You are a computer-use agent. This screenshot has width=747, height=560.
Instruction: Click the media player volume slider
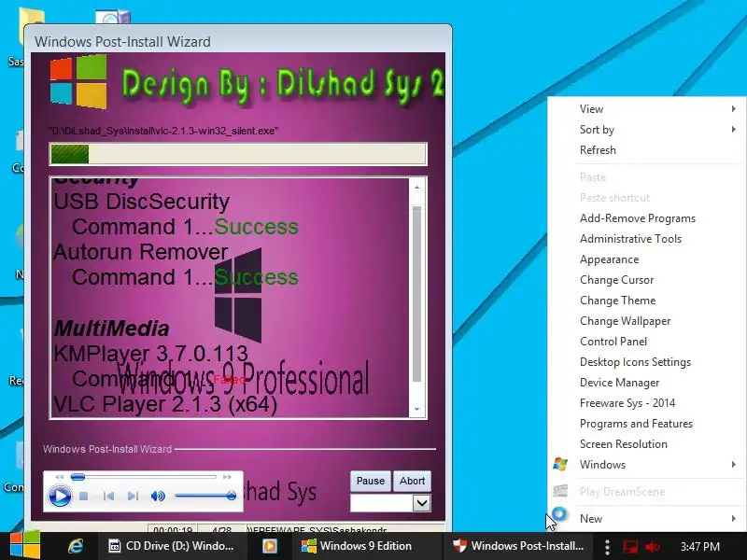point(205,497)
